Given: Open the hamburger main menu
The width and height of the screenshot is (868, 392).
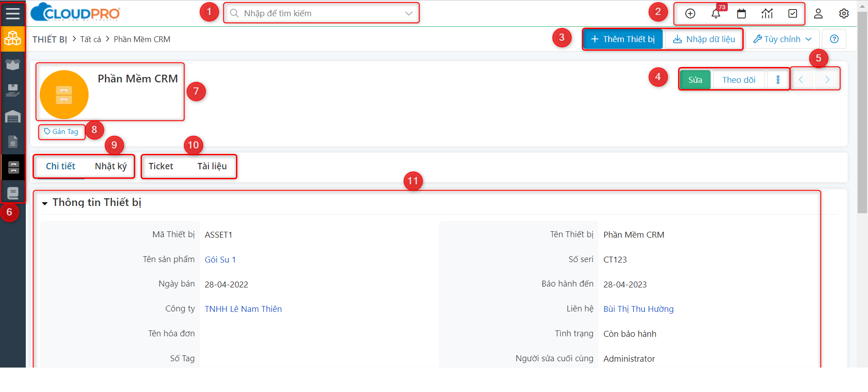Looking at the screenshot, I should click(13, 13).
